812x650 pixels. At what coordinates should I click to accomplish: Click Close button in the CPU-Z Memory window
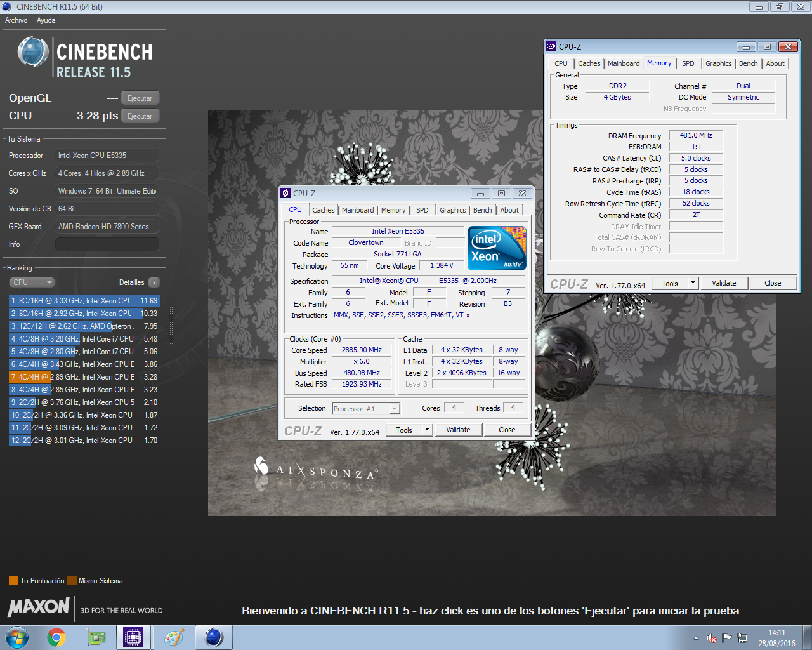click(773, 283)
